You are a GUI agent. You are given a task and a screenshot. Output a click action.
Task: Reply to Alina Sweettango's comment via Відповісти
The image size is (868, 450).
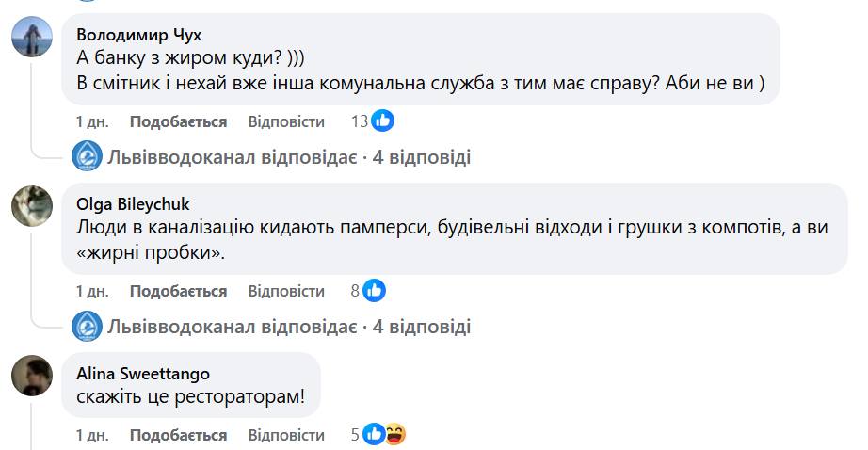(286, 435)
